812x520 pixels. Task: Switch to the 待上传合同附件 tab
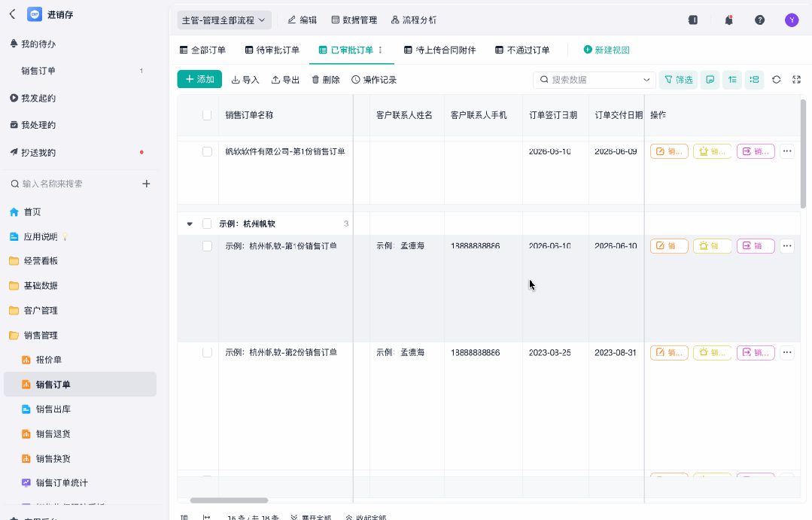click(x=439, y=50)
